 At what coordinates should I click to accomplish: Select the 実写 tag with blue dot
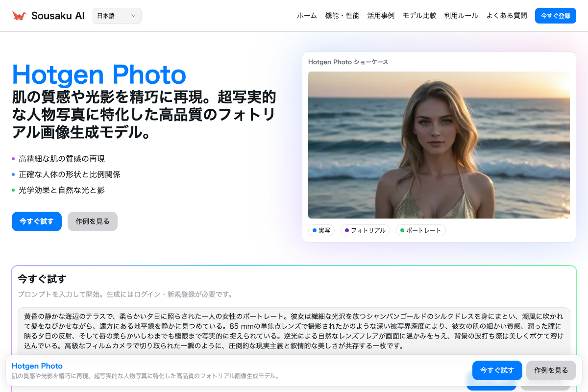pos(321,230)
